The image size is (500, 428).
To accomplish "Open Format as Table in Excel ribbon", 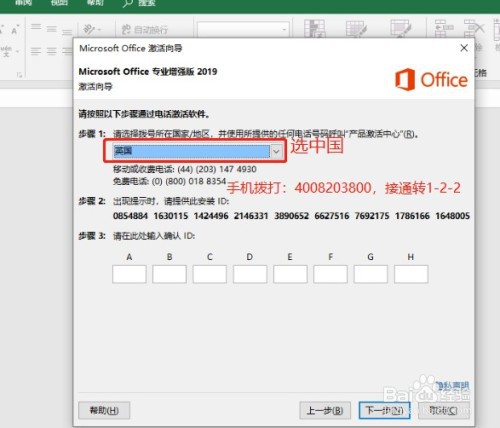I will tap(356, 28).
